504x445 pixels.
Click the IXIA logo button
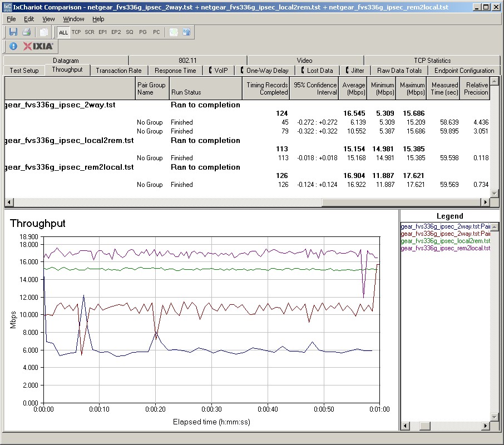[x=38, y=46]
